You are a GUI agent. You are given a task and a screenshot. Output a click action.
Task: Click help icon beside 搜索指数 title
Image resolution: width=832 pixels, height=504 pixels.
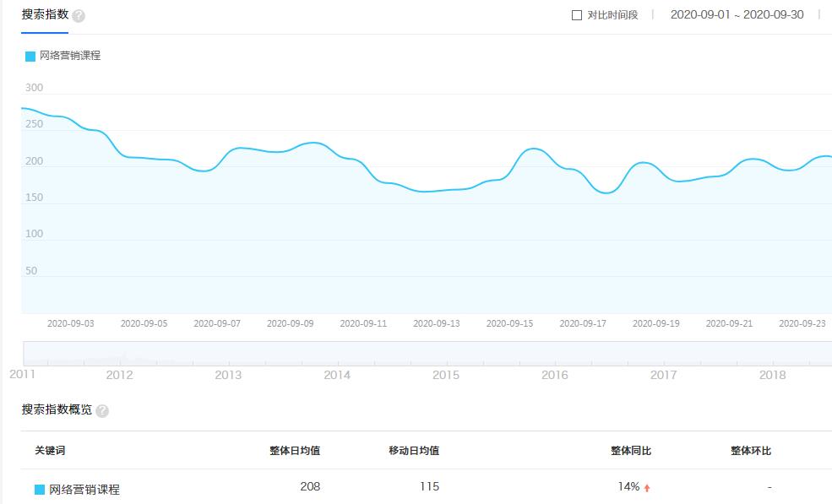click(x=79, y=16)
